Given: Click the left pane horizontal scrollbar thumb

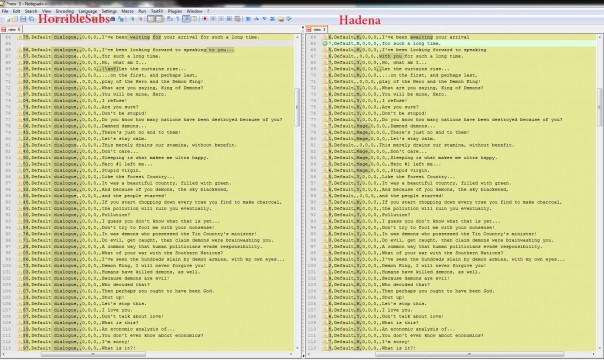Looking at the screenshot, I should [x=93, y=354].
